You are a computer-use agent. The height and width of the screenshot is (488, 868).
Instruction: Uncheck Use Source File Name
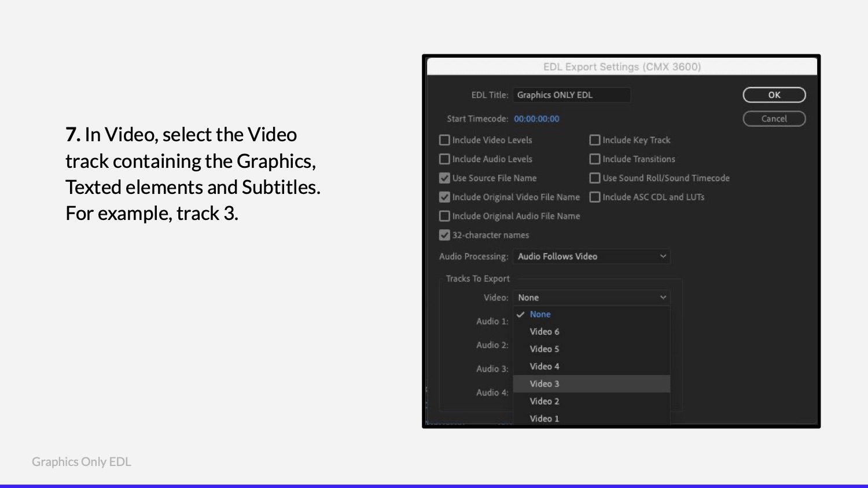[x=444, y=178]
